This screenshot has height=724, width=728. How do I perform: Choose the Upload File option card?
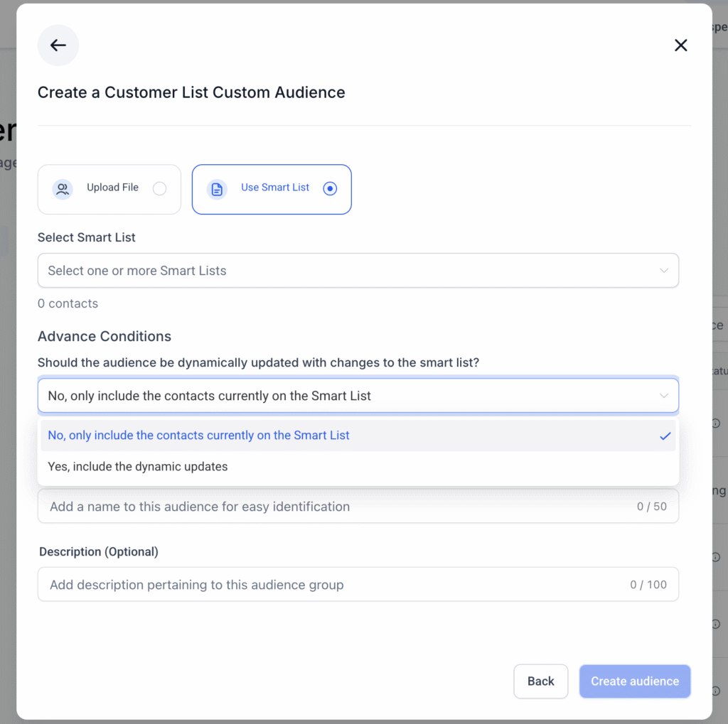coord(109,190)
